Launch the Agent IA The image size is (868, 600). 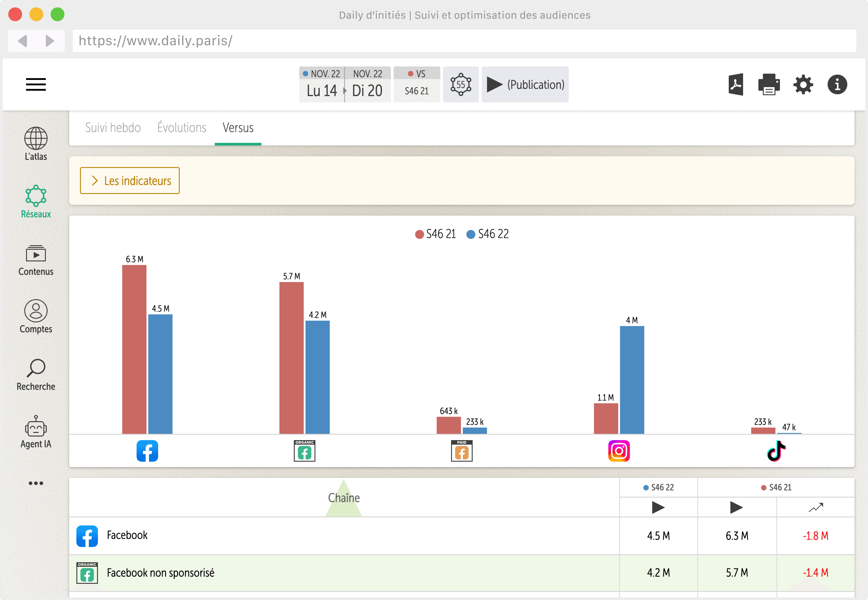(36, 432)
